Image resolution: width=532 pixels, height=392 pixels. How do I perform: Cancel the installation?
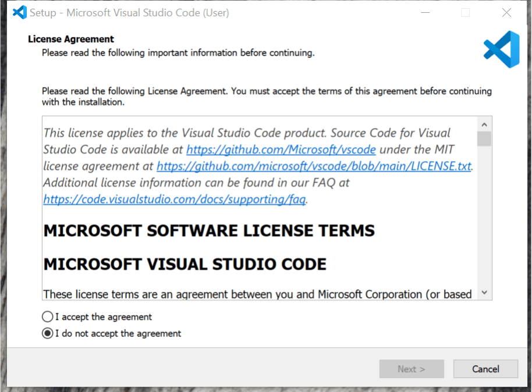[x=485, y=369]
